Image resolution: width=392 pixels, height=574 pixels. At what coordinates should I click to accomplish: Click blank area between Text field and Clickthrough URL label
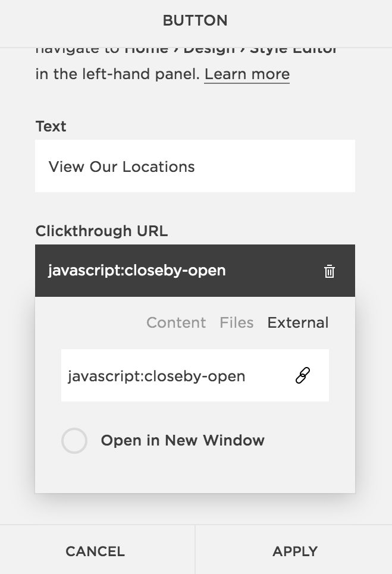[x=195, y=207]
